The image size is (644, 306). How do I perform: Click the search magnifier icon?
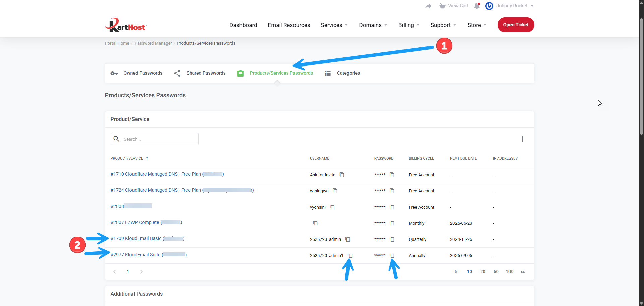(x=116, y=139)
